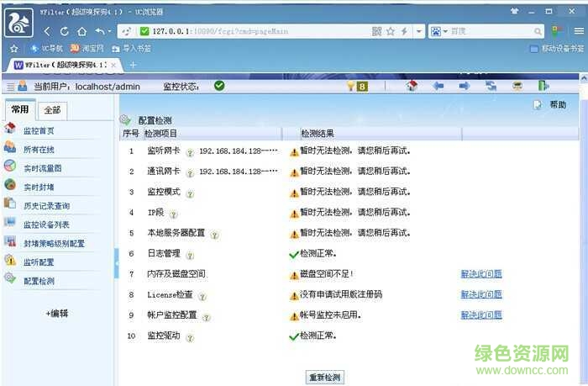This screenshot has width=588, height=386.
Task: Open 淘宝网 bookmark
Action: tap(87, 49)
